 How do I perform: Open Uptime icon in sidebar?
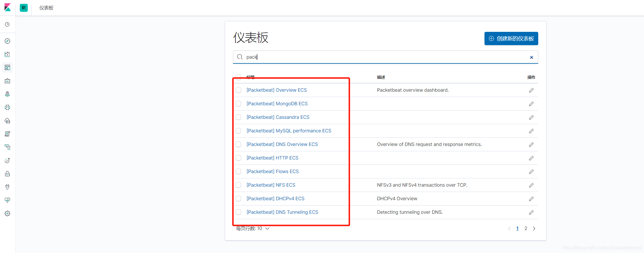click(x=7, y=160)
